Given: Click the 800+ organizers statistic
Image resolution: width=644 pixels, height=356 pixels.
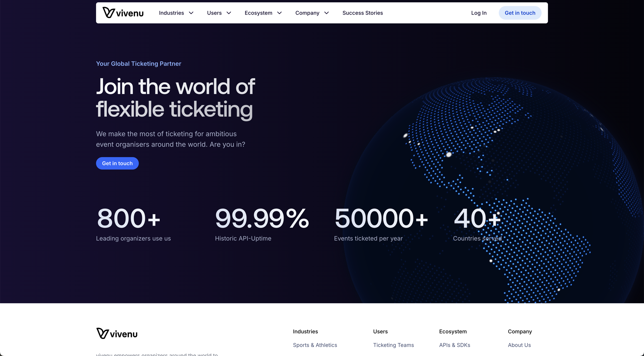Looking at the screenshot, I should [129, 218].
